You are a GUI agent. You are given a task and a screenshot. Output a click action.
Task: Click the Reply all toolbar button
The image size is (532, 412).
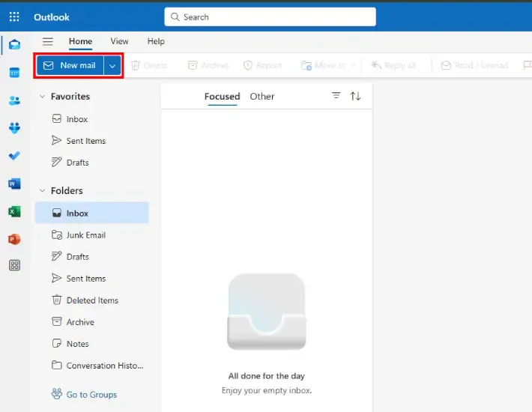393,65
